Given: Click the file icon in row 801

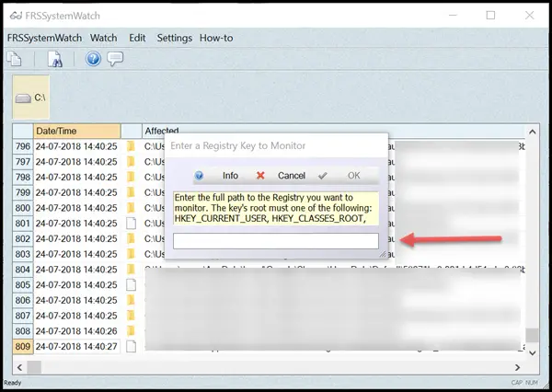Looking at the screenshot, I should click(x=131, y=224).
